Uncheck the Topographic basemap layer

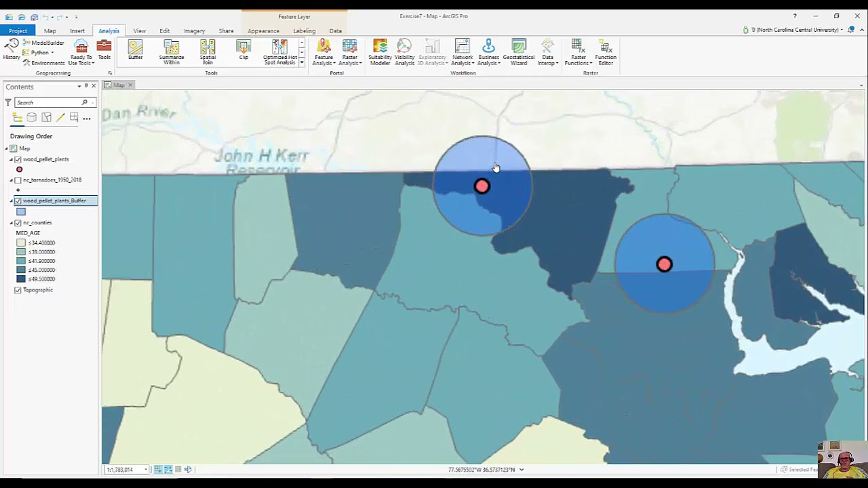[18, 290]
